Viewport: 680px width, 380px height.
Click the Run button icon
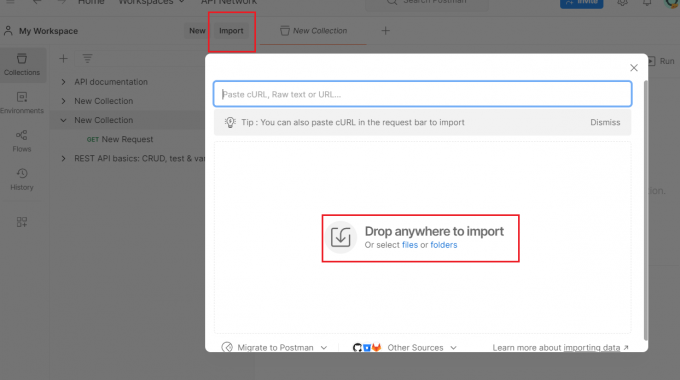(651, 61)
